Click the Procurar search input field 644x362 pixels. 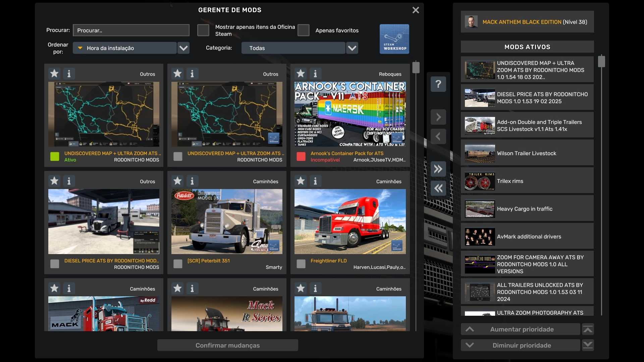[x=131, y=30]
